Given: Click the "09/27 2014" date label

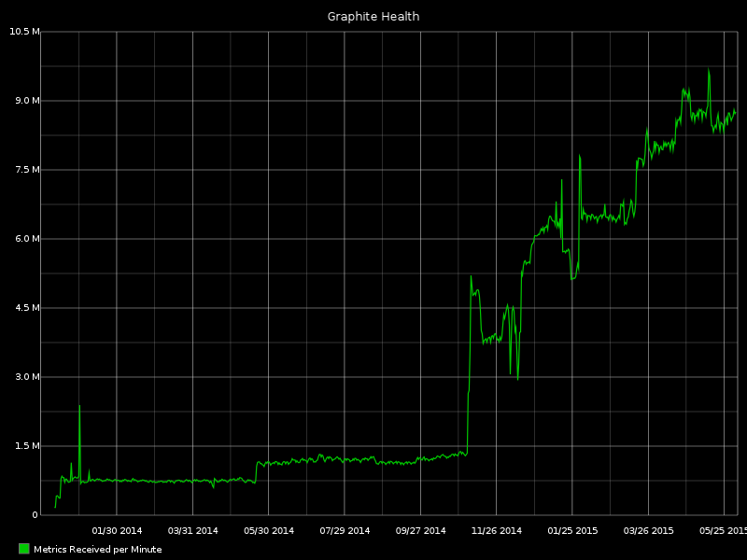Looking at the screenshot, I should click(421, 530).
